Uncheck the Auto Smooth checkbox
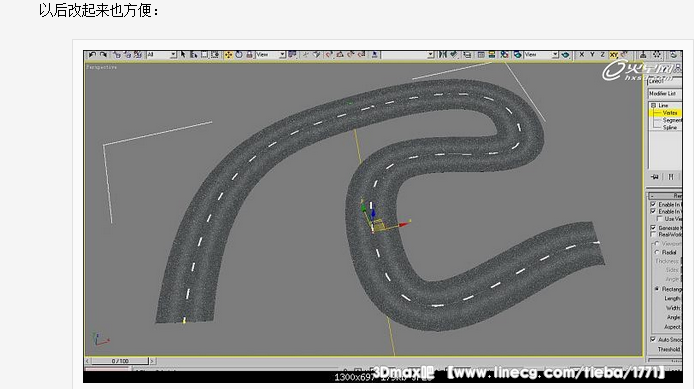Viewport: 694px width, 389px height. pos(653,339)
